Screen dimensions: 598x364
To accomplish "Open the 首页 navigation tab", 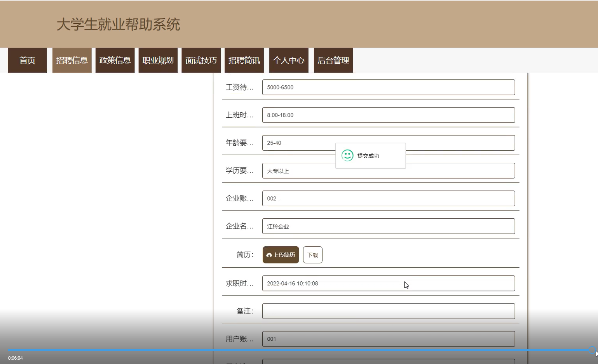I will click(x=27, y=60).
